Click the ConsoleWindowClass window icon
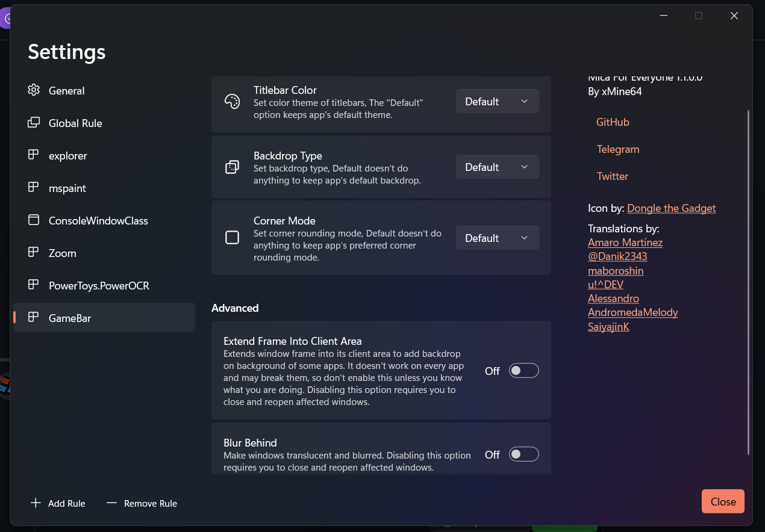 34,220
